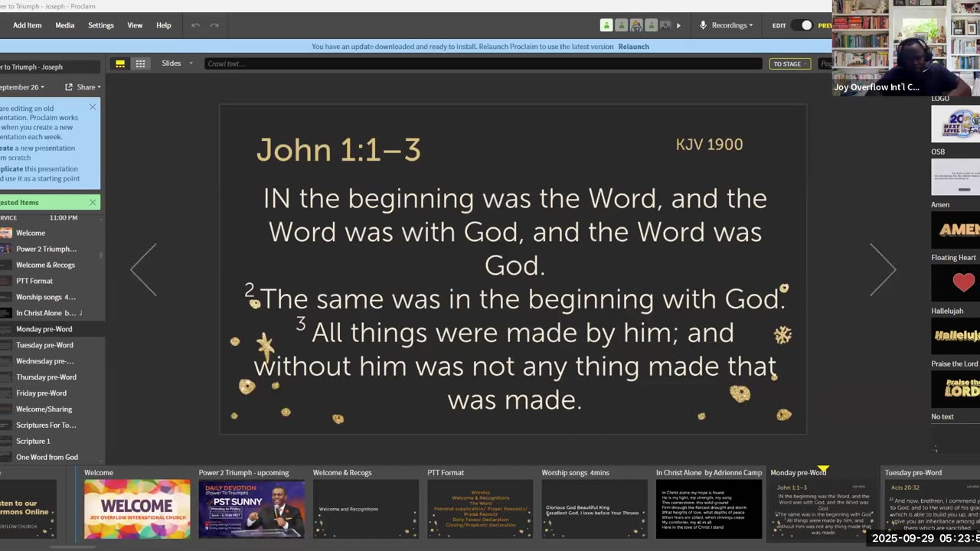Screen dimensions: 980x551
Task: Trigger the Amen quick screen
Action: click(x=955, y=230)
